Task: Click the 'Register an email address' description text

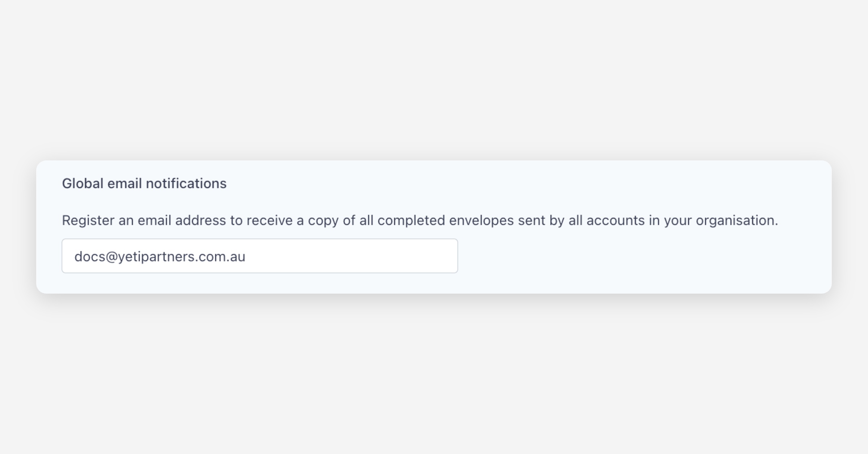Action: coord(420,220)
